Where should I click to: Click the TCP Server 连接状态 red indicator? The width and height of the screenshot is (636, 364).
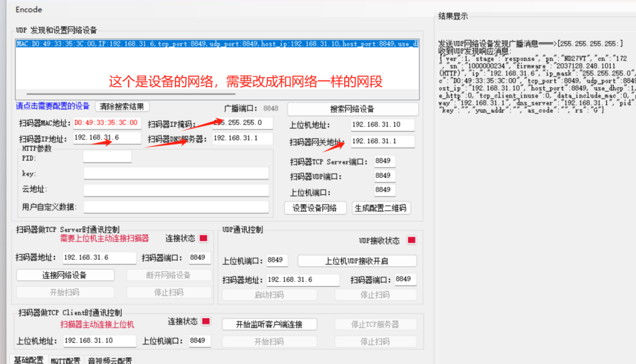click(203, 238)
